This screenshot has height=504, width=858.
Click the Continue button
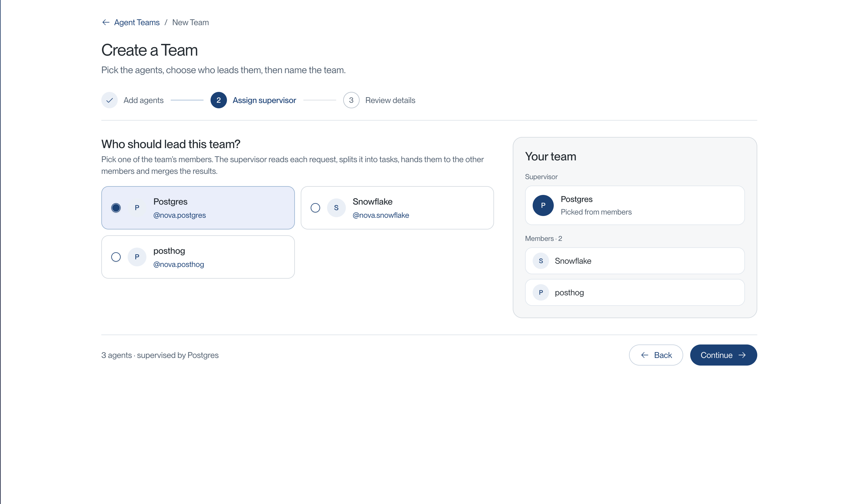(x=723, y=355)
